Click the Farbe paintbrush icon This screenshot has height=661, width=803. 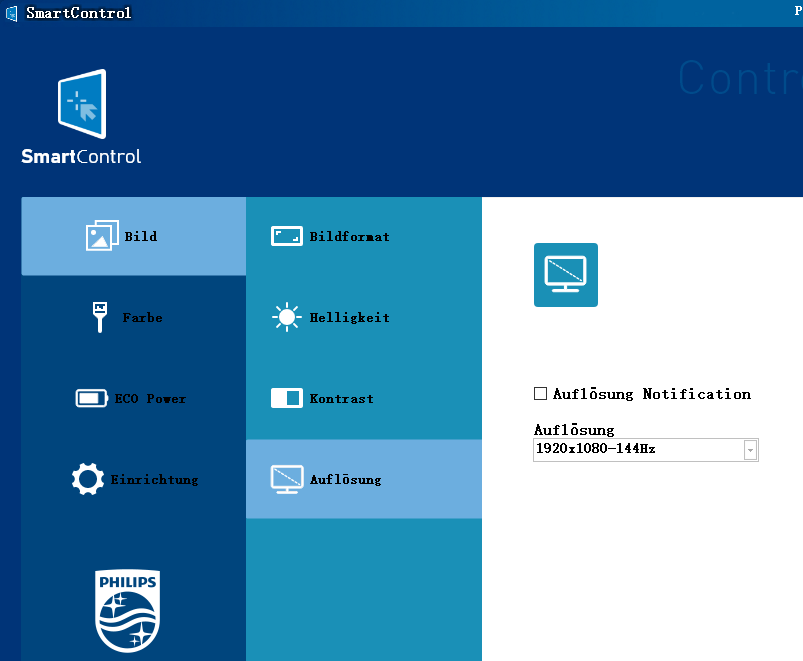pyautogui.click(x=100, y=317)
